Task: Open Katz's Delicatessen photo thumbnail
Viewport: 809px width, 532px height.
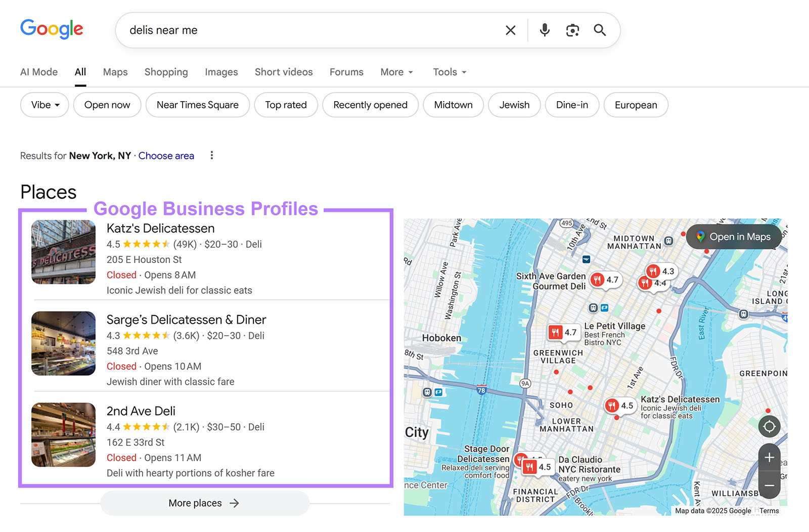Action: 63,251
